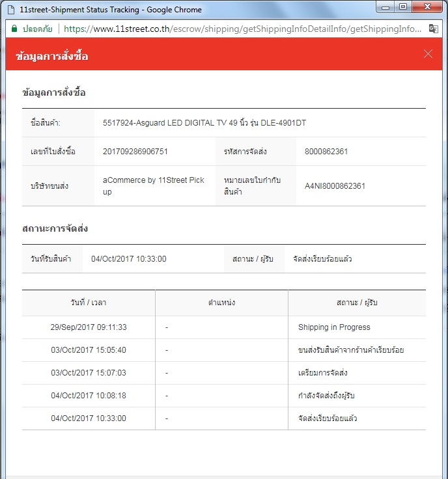This screenshot has height=479, width=448.
Task: Close the order info dialog with the X icon
Action: (428, 54)
